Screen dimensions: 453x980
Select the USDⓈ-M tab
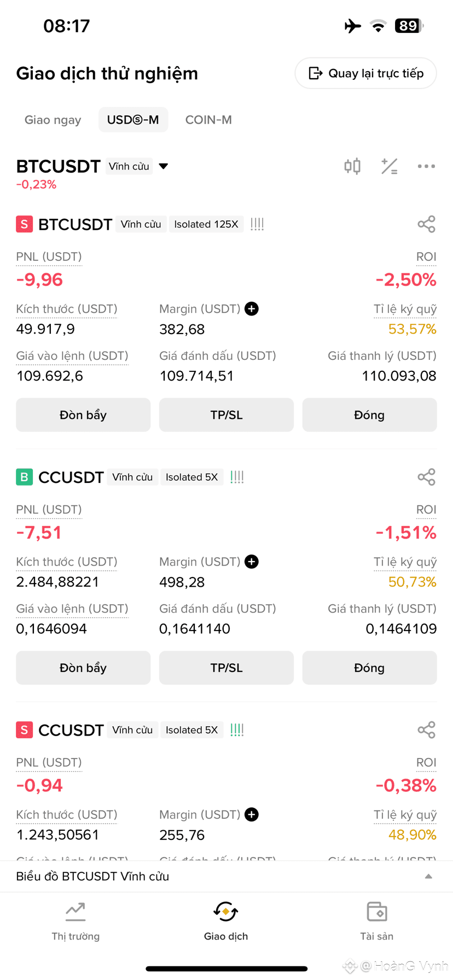[x=133, y=120]
